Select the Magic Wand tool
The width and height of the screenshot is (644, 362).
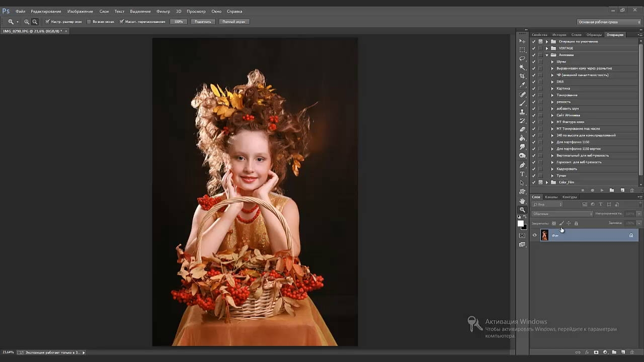pos(522,67)
